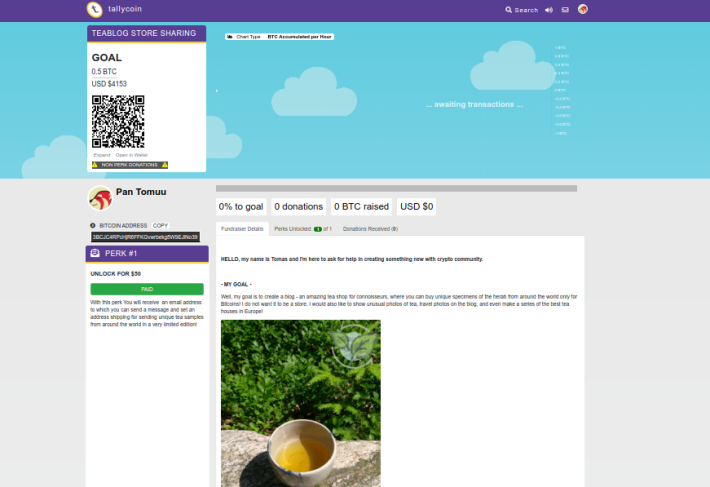710x487 pixels.
Task: Toggle sound using the speaker icon
Action: [549, 10]
